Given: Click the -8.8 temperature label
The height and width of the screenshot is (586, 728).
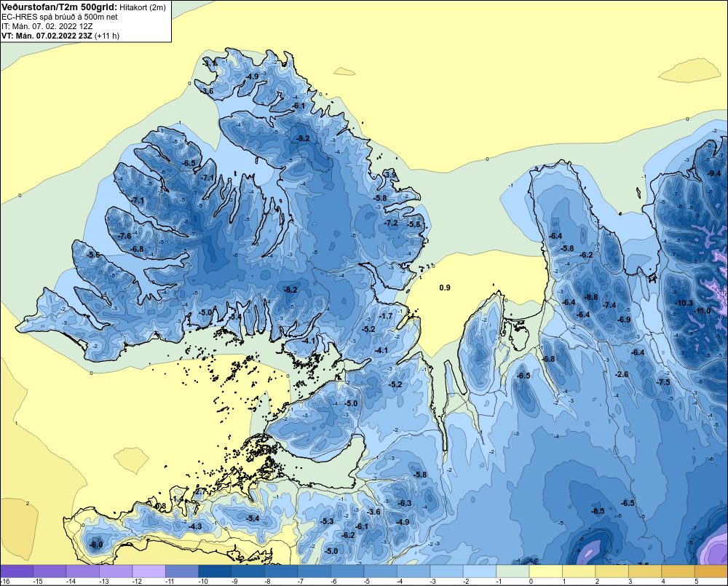Looking at the screenshot, I should coord(591,297).
